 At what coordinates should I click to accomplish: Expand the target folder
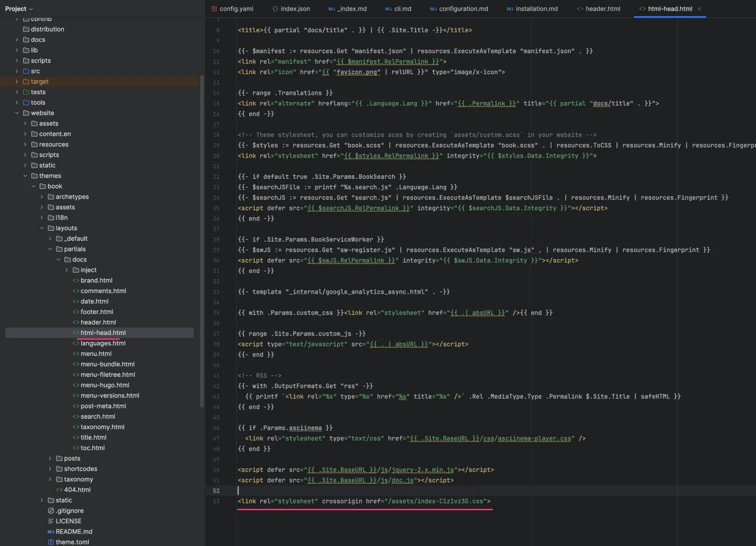pos(17,82)
